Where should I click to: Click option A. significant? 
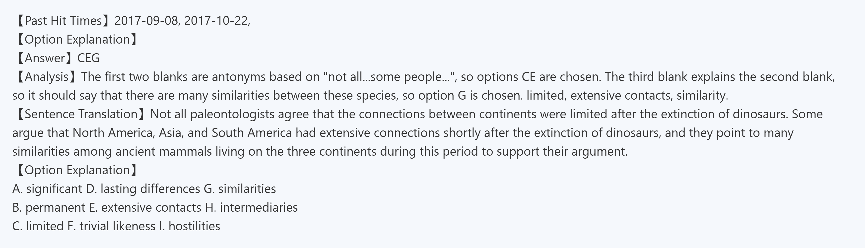tap(47, 189)
